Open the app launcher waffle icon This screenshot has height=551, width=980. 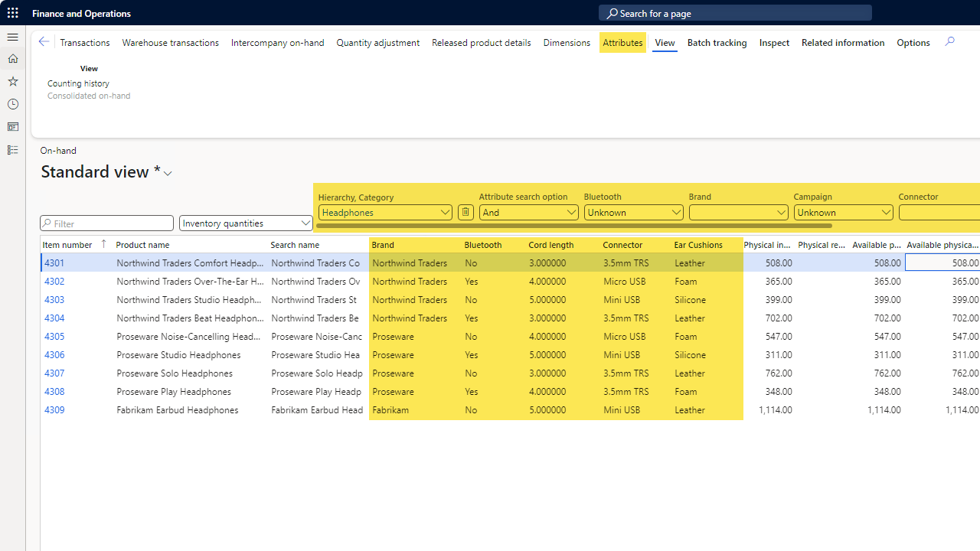point(13,13)
